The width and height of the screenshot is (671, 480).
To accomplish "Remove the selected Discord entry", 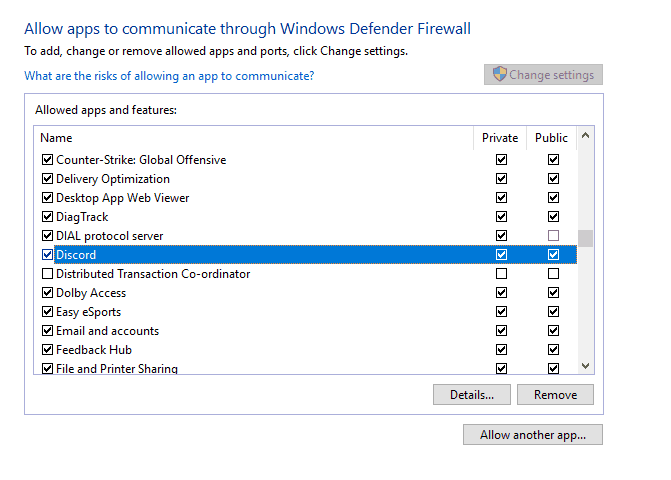I will coord(555,394).
